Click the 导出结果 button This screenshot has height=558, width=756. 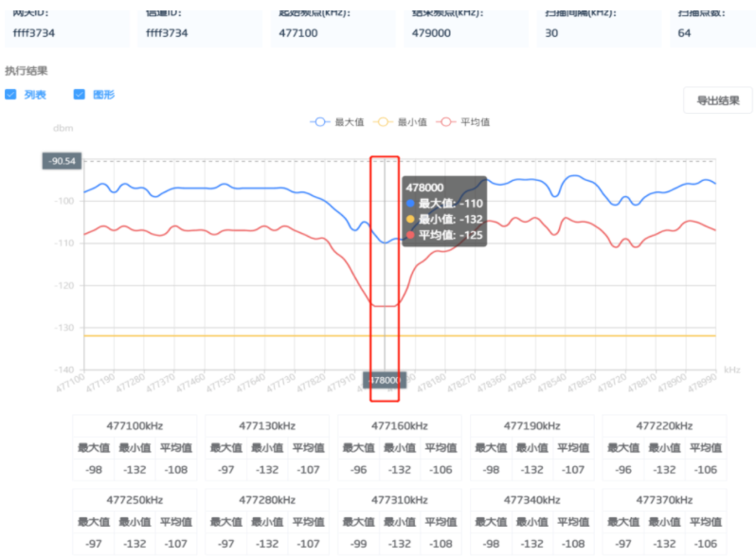tap(717, 100)
